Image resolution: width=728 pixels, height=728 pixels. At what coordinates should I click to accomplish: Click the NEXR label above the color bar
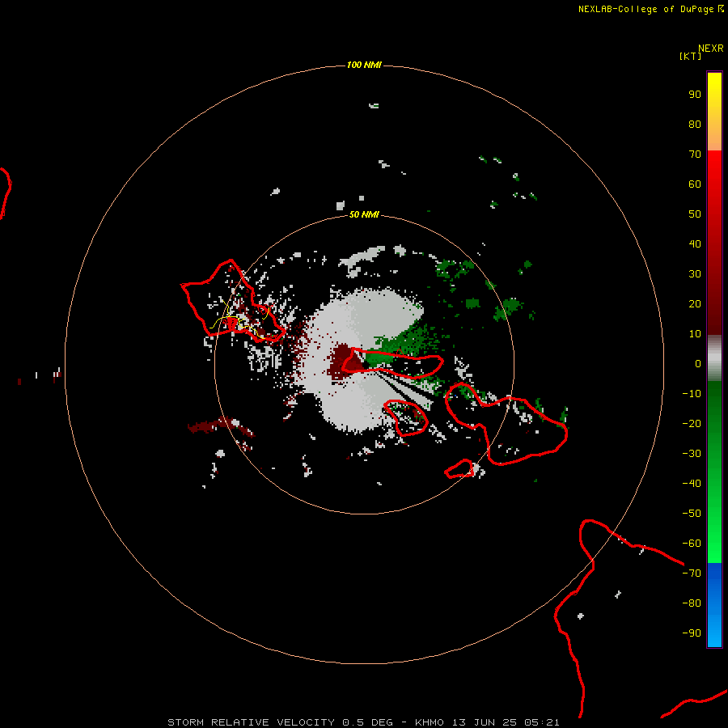711,49
